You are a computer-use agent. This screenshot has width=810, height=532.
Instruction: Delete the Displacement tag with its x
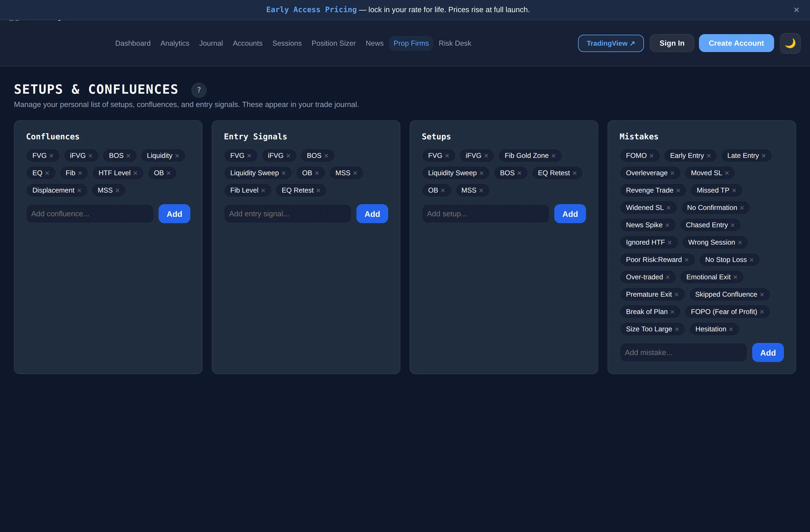[79, 191]
